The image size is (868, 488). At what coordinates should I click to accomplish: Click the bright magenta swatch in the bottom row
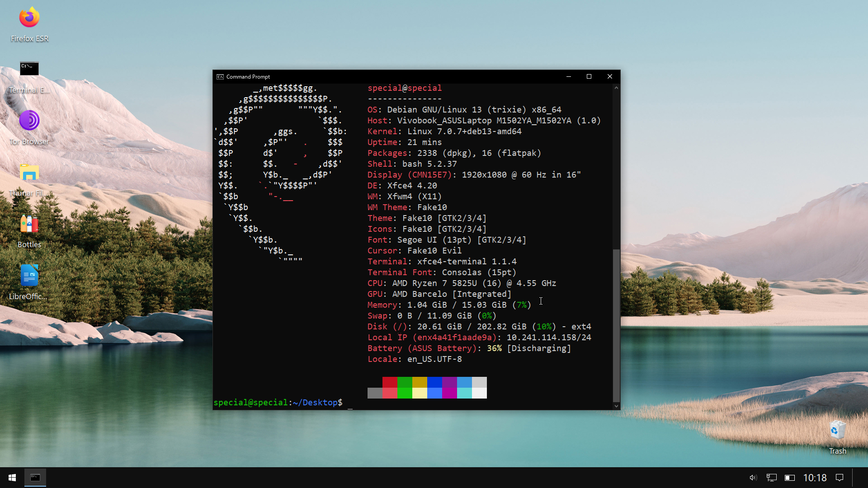(x=449, y=393)
